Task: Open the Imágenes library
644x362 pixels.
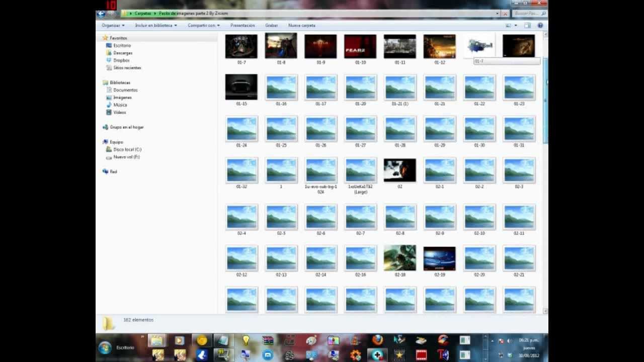Action: (122, 98)
